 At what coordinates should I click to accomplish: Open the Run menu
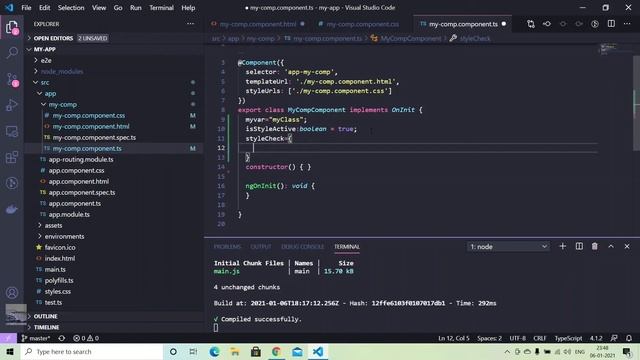(136, 8)
